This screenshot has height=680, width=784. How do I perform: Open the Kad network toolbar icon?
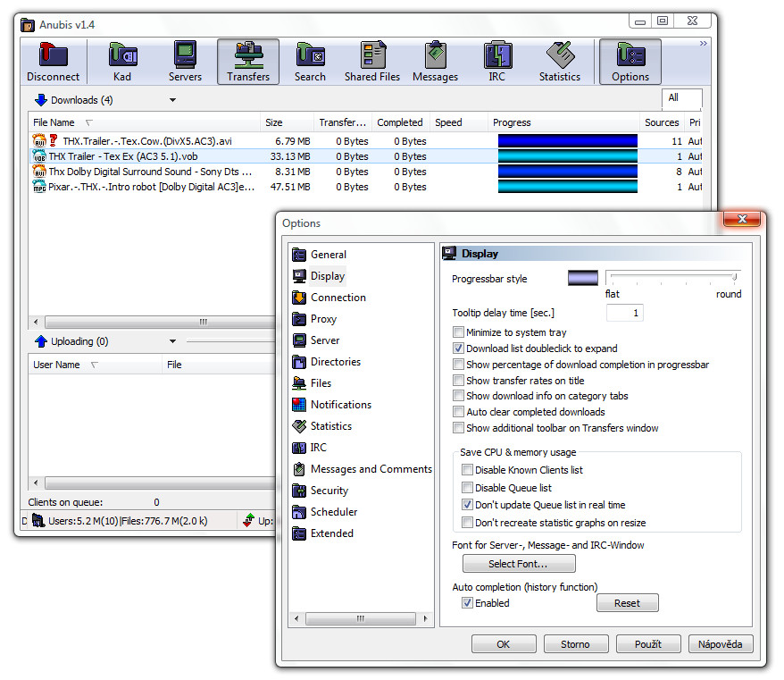tap(122, 62)
